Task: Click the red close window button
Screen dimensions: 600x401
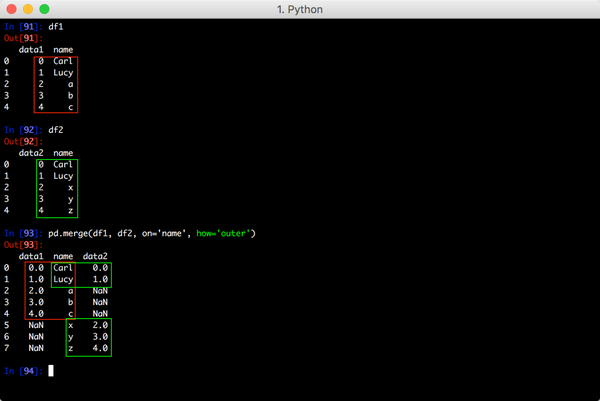Action: coord(11,9)
